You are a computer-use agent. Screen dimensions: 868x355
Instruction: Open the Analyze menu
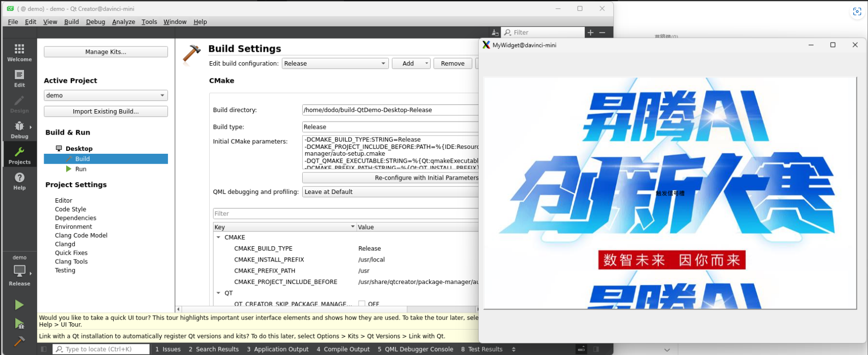coord(123,22)
